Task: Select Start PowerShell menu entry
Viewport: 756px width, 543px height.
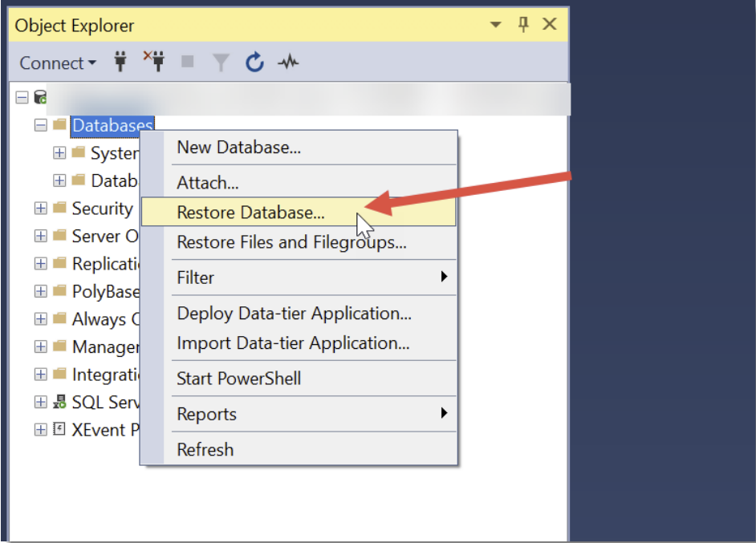Action: point(299,379)
